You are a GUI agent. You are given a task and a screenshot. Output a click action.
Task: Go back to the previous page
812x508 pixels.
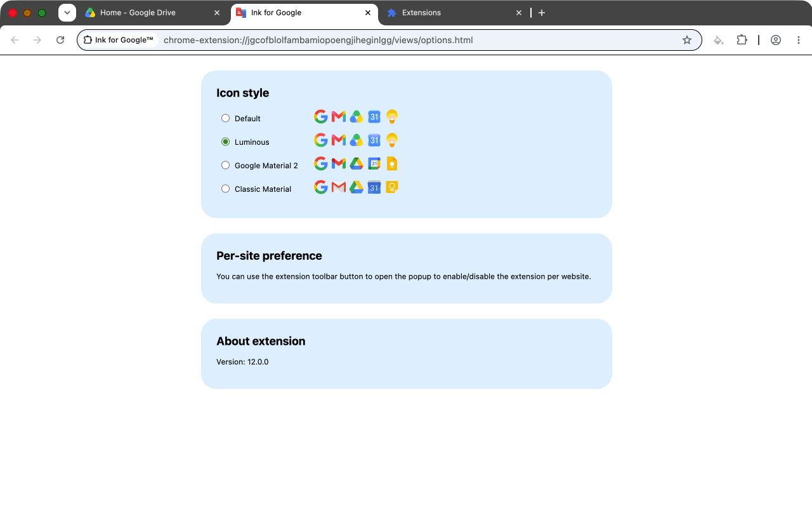[15, 40]
